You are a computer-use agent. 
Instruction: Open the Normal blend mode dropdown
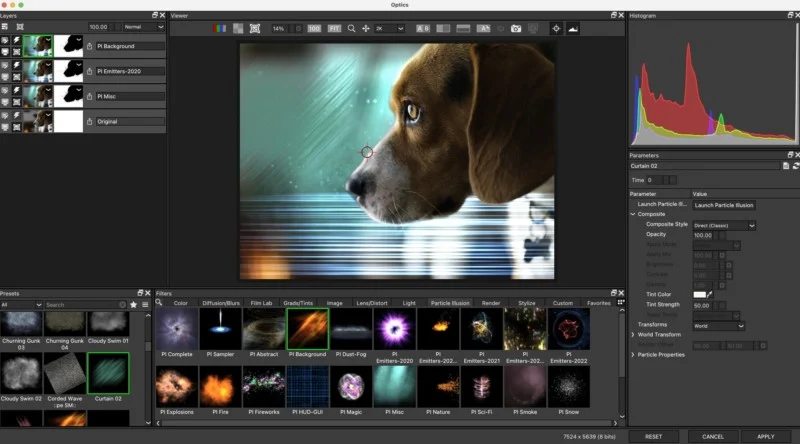tap(143, 27)
